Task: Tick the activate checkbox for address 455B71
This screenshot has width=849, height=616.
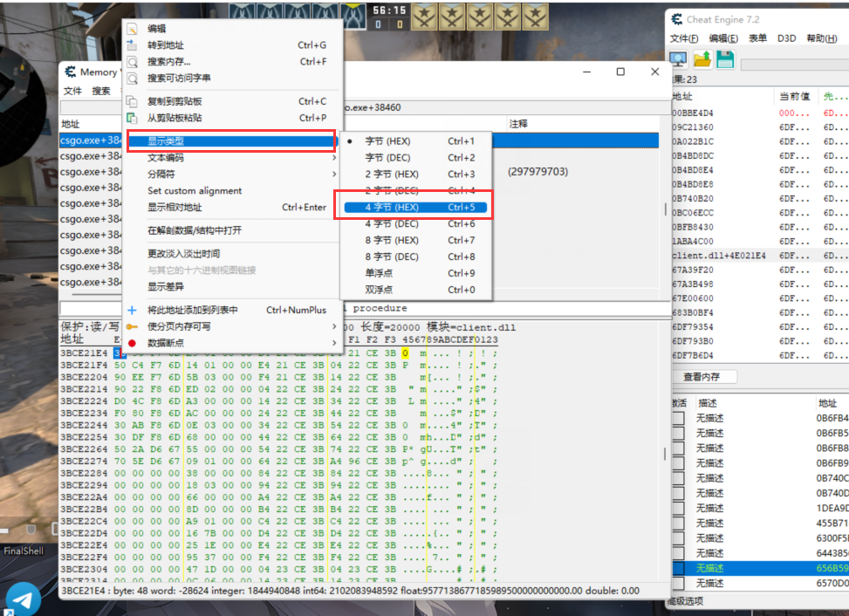Action: tap(678, 524)
